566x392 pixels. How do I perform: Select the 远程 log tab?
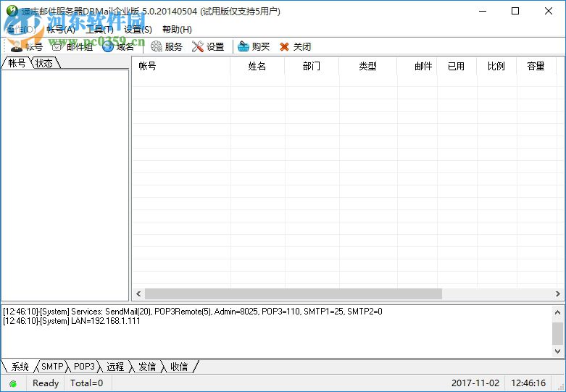tap(115, 367)
